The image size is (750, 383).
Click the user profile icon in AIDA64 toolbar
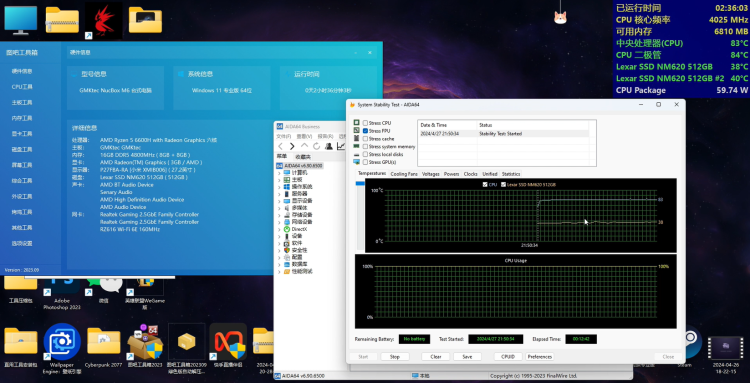point(329,146)
